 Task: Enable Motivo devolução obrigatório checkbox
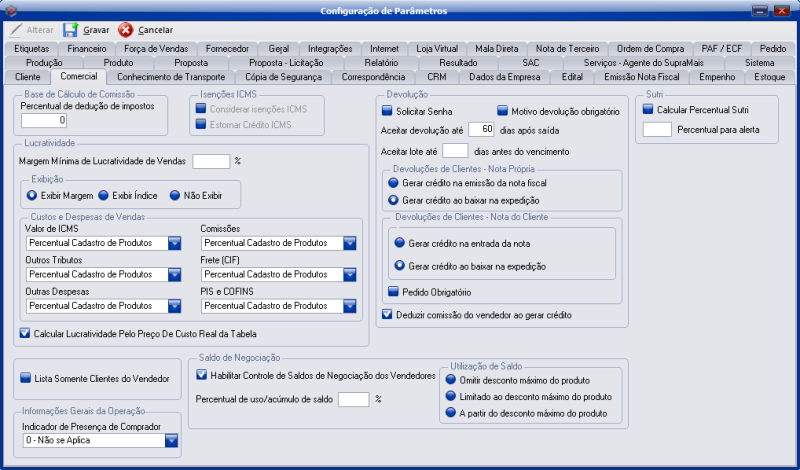click(x=503, y=111)
